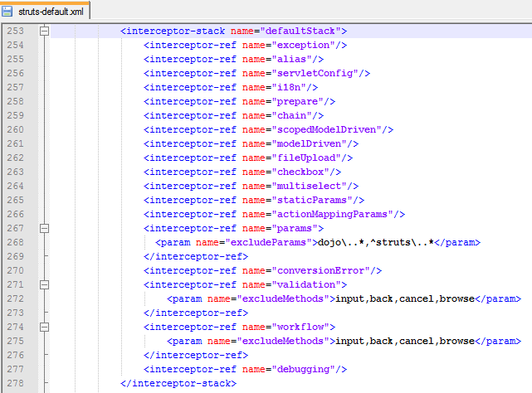
Task: Click line number 268 in the margin
Action: coord(16,242)
